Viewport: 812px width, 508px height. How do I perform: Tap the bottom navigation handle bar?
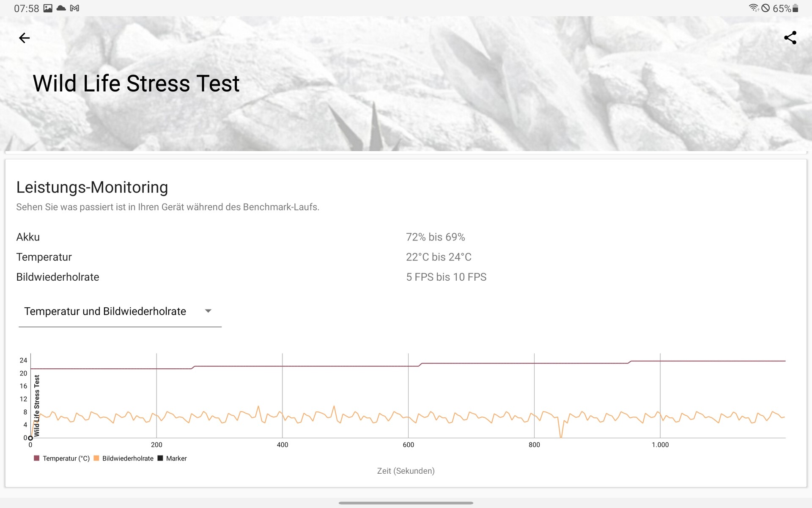[406, 503]
